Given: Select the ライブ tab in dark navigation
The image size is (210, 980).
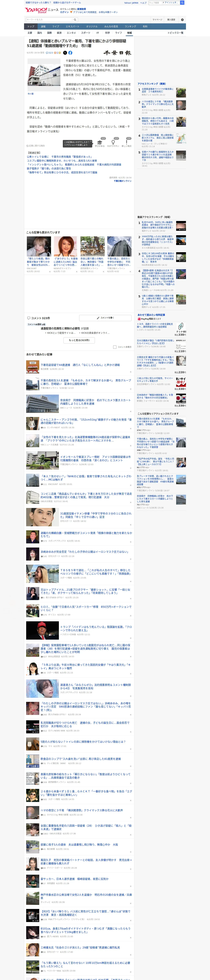Looking at the screenshot, I should pos(56,27).
